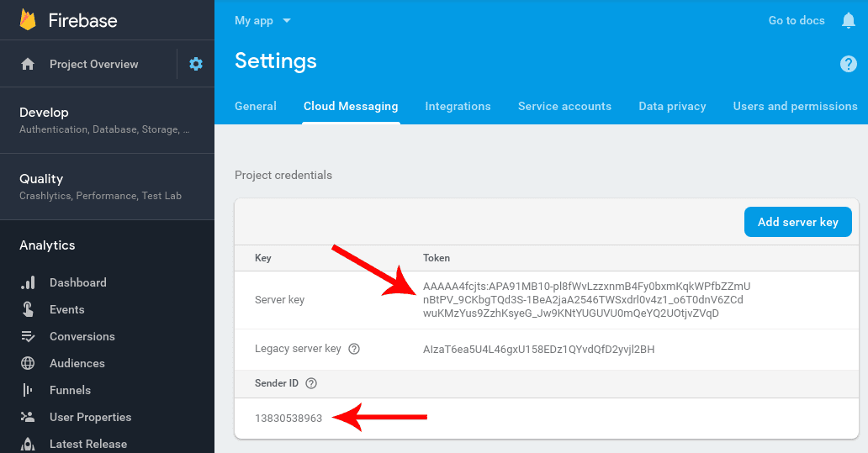Open the My app project dropdown
The image size is (868, 453).
coord(262,20)
